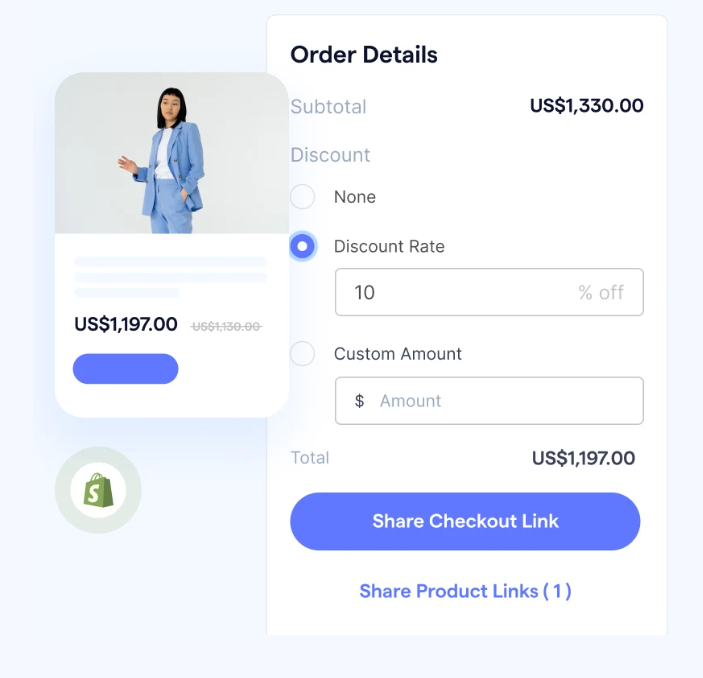
Task: Click the Subtotal label
Action: [x=329, y=107]
